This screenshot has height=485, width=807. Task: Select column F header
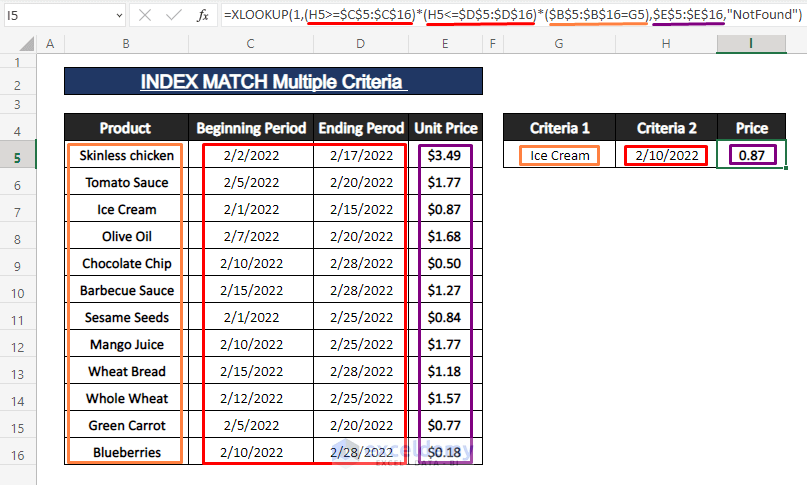(x=493, y=44)
